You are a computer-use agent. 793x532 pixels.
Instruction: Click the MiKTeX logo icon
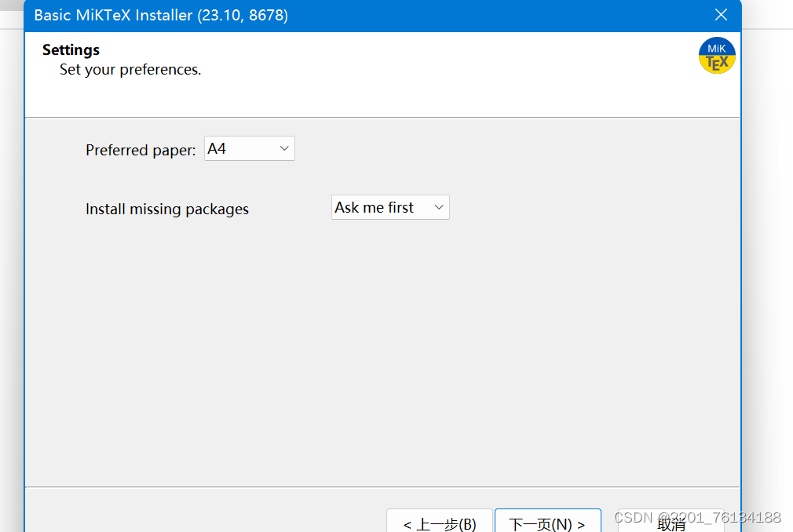tap(717, 56)
